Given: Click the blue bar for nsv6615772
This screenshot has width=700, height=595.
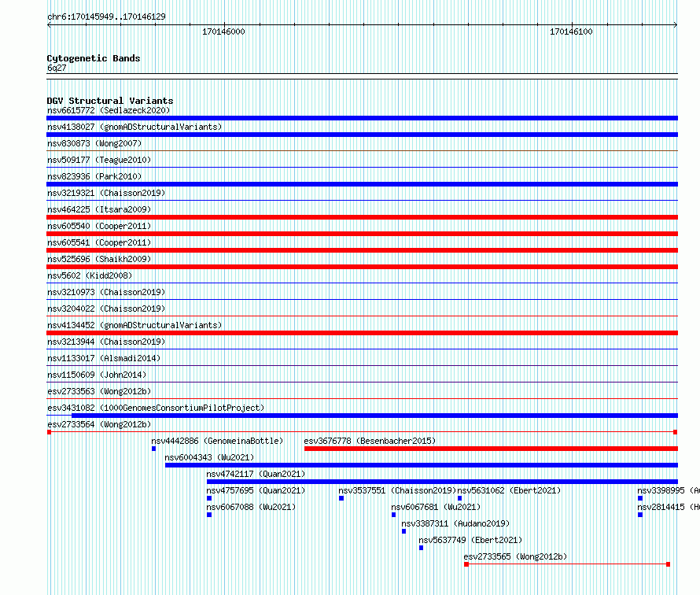Looking at the screenshot, I should [362, 118].
